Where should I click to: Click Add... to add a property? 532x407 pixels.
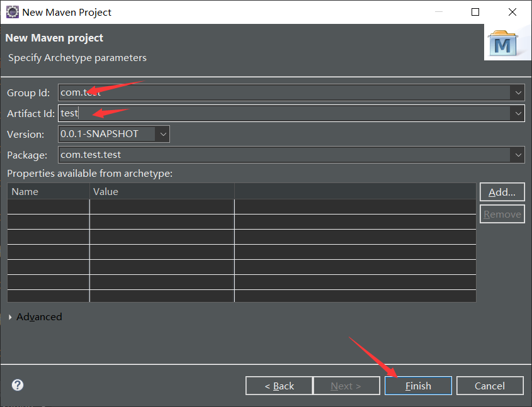click(x=502, y=192)
